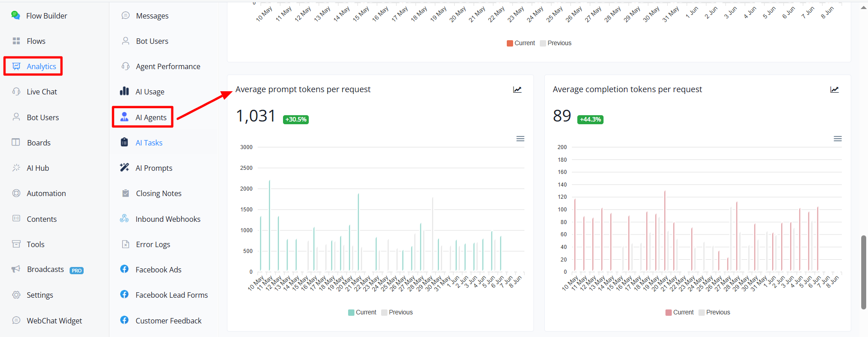Click the Inbound Webhooks icon
Viewport: 868px width, 337px height.
pyautogui.click(x=124, y=219)
